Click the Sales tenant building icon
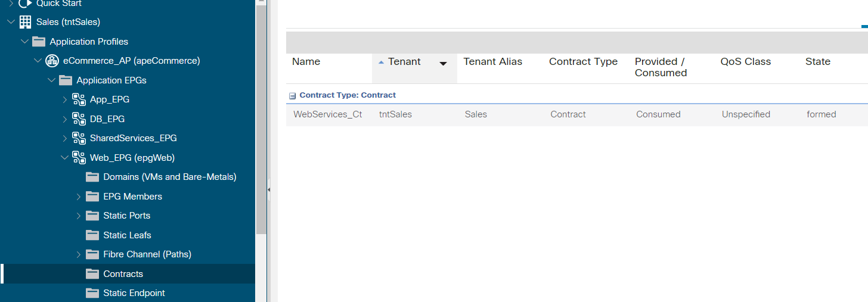The image size is (868, 302). pyautogui.click(x=25, y=22)
